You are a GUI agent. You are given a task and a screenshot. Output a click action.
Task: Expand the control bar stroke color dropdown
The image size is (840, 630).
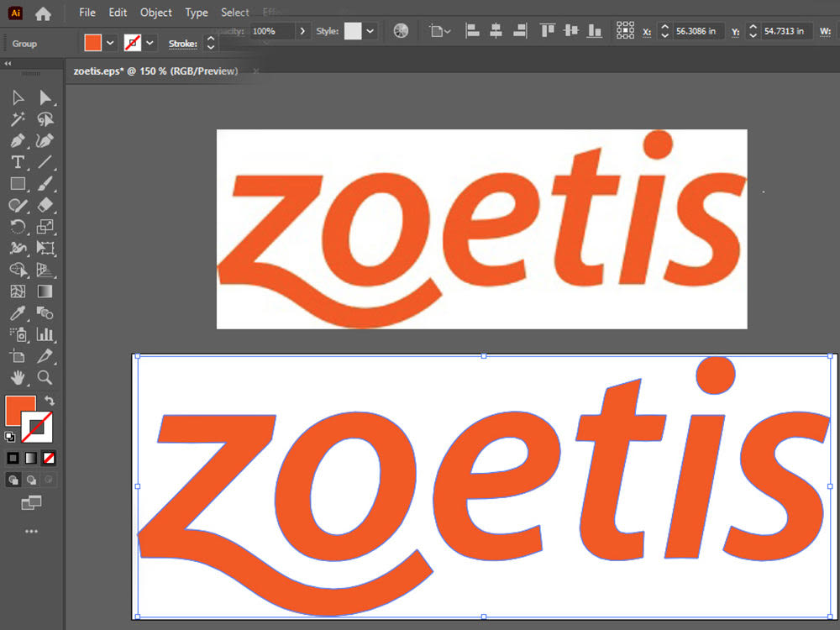150,43
